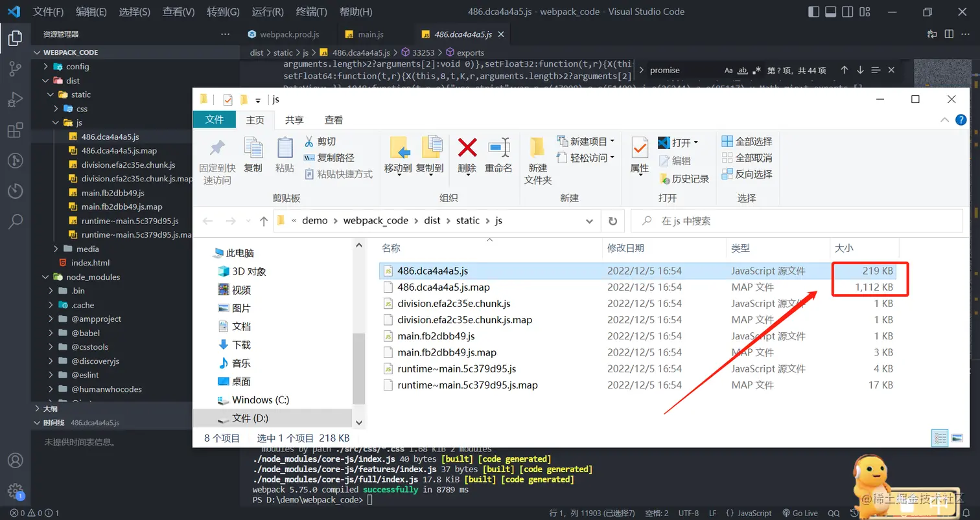Go up one folder level in Explorer

click(x=263, y=221)
